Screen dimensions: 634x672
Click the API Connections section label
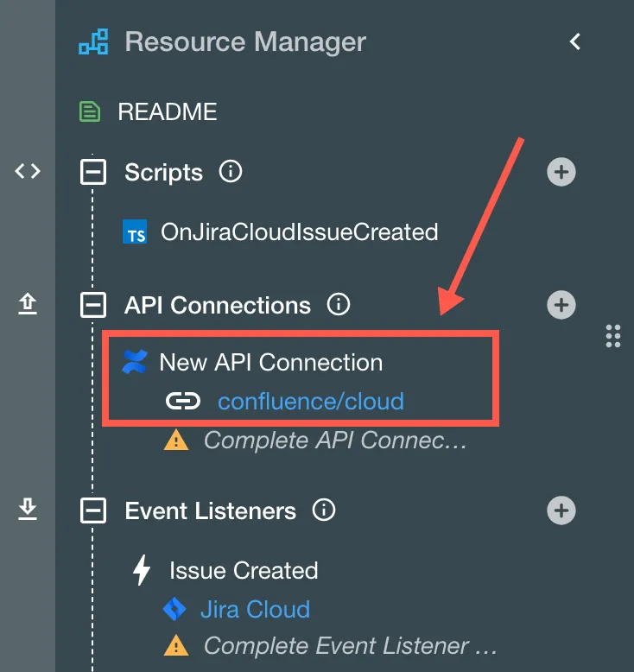click(218, 306)
